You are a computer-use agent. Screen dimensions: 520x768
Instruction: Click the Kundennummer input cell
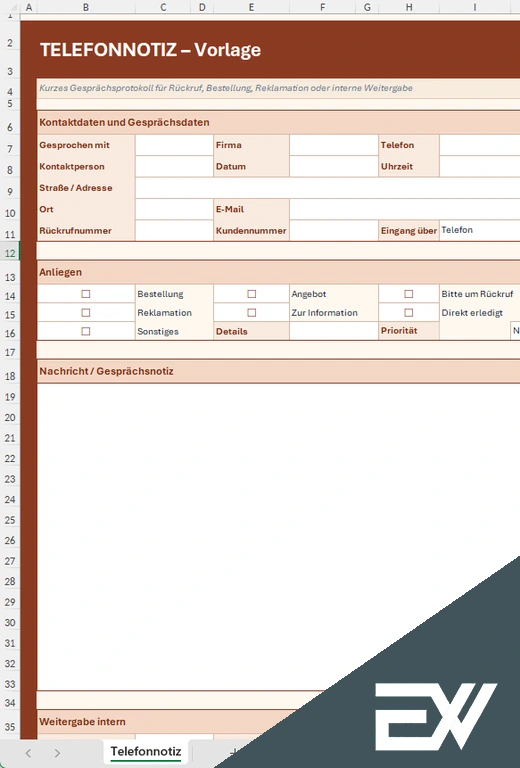[x=333, y=230]
